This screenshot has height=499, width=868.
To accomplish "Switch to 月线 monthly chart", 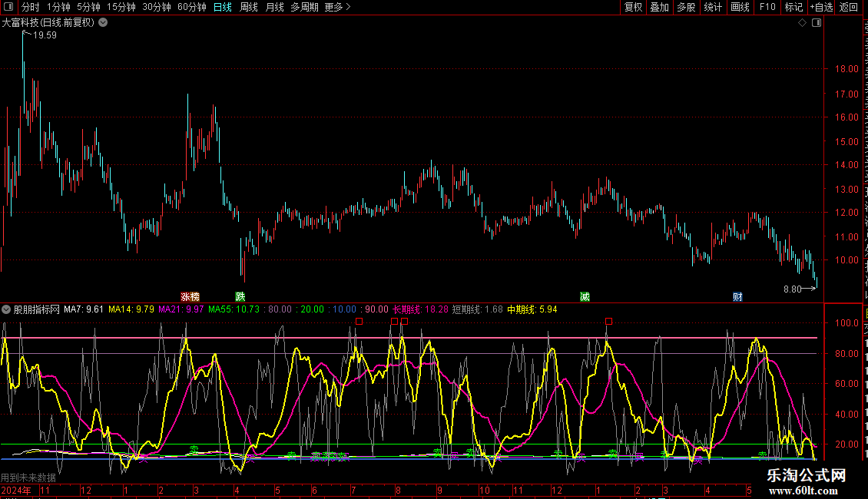I will (x=274, y=7).
